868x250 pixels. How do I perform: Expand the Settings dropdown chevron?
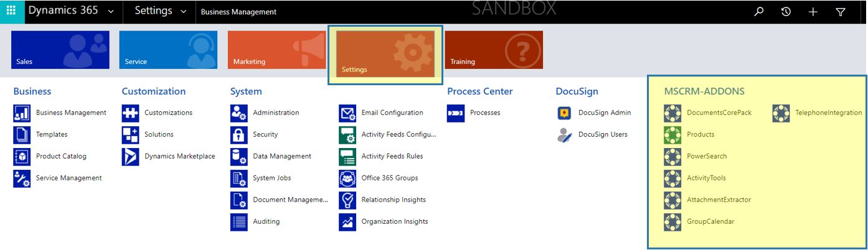tap(183, 12)
